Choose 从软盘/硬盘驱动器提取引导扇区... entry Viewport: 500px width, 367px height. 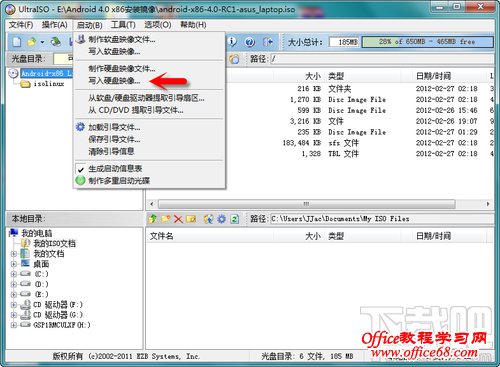[x=149, y=98]
